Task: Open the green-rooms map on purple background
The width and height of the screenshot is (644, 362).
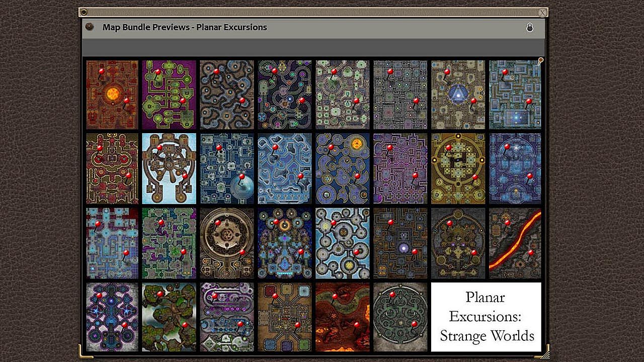Action: coord(169,95)
